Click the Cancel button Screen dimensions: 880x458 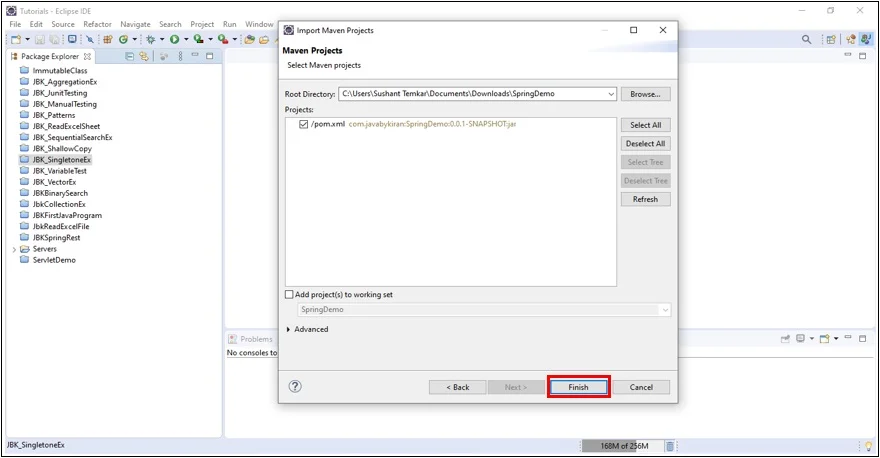(641, 387)
